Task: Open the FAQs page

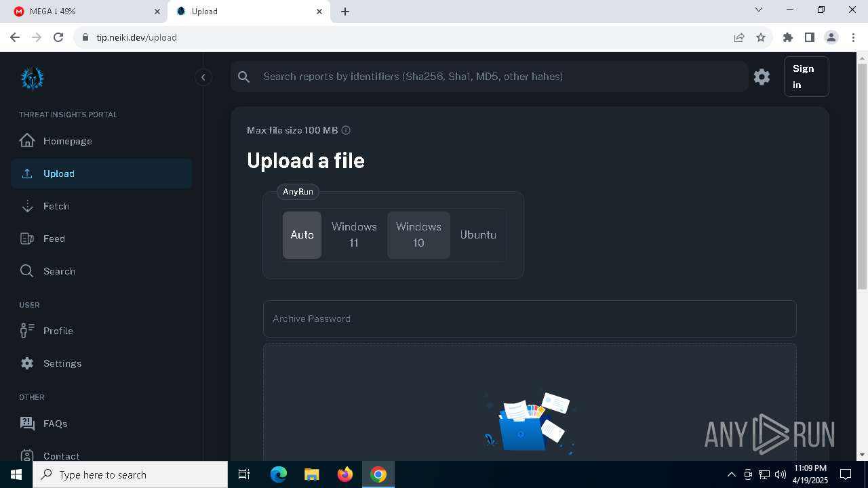Action: click(101, 424)
